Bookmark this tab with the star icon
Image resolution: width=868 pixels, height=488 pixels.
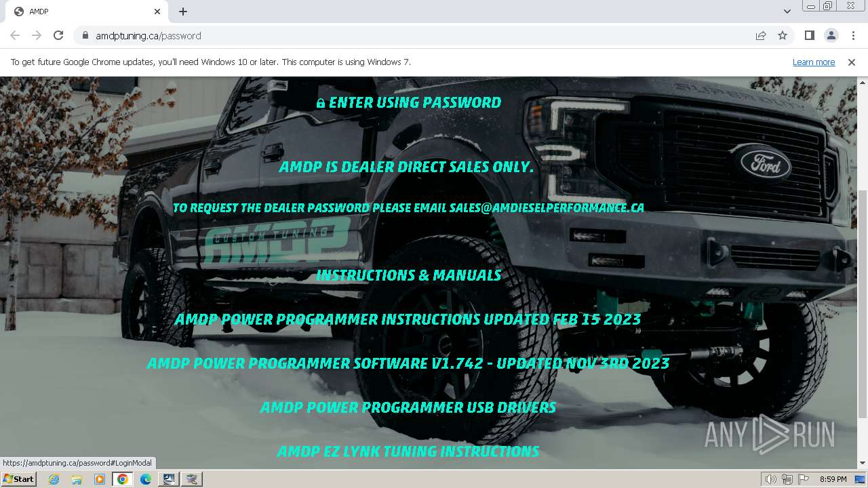(x=783, y=35)
